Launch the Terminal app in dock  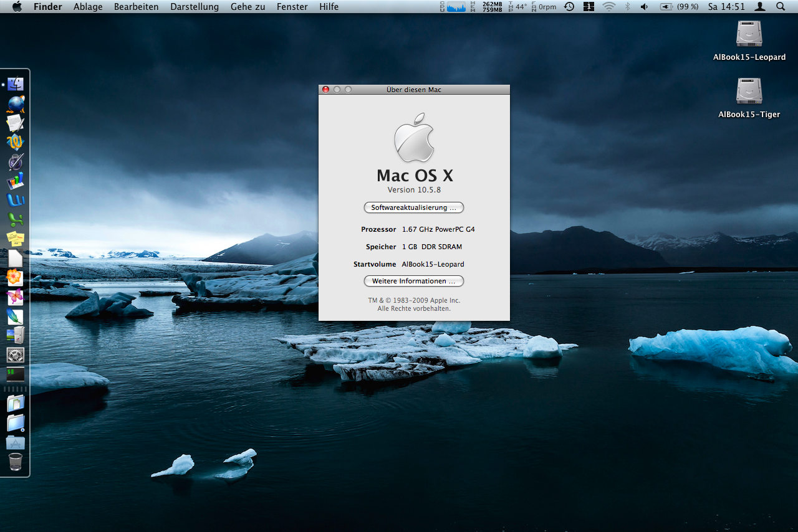pyautogui.click(x=16, y=374)
